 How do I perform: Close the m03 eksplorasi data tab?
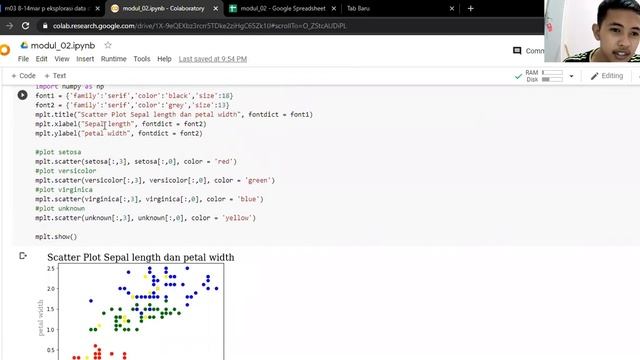[97, 8]
